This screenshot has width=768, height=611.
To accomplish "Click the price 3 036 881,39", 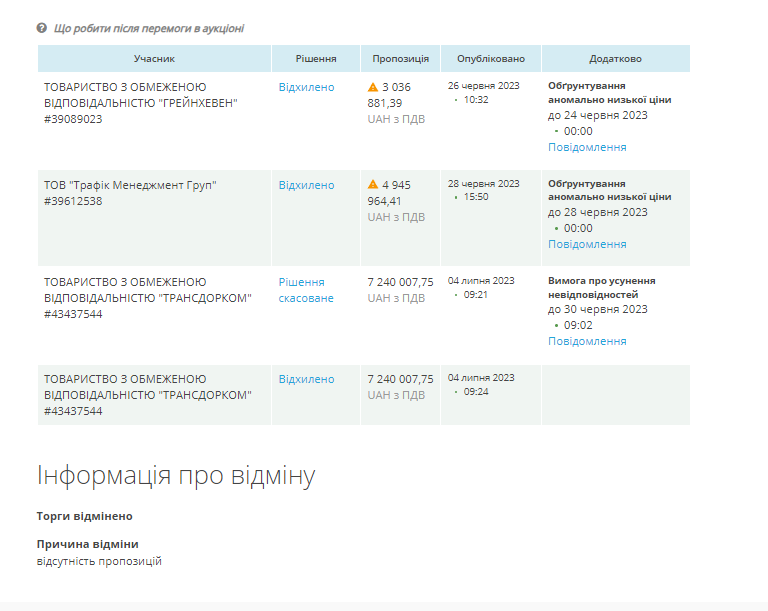I will [x=389, y=95].
